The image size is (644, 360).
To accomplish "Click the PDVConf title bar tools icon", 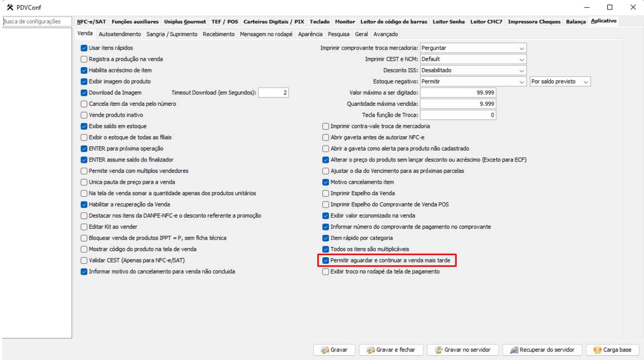I will (10, 7).
